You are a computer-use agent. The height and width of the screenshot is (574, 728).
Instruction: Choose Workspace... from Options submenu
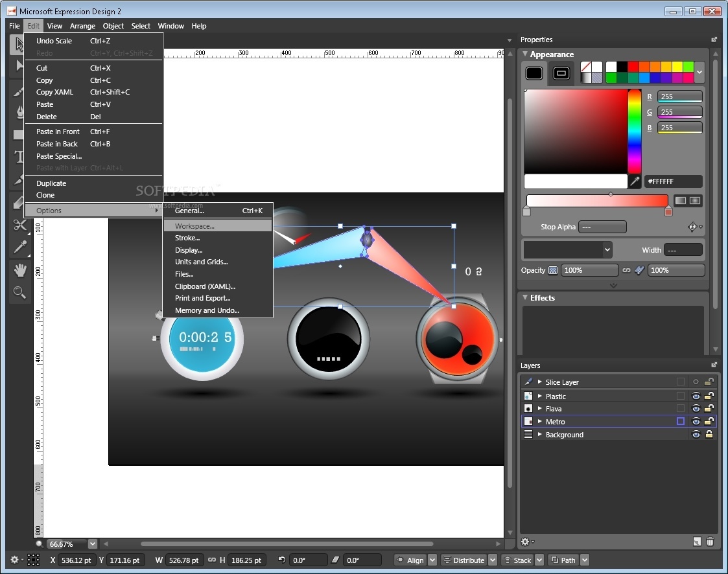pos(218,226)
